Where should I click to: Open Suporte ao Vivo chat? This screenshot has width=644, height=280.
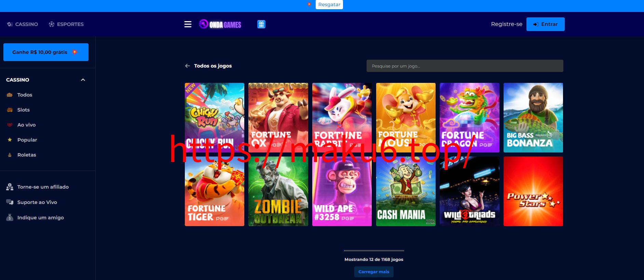[x=37, y=202]
